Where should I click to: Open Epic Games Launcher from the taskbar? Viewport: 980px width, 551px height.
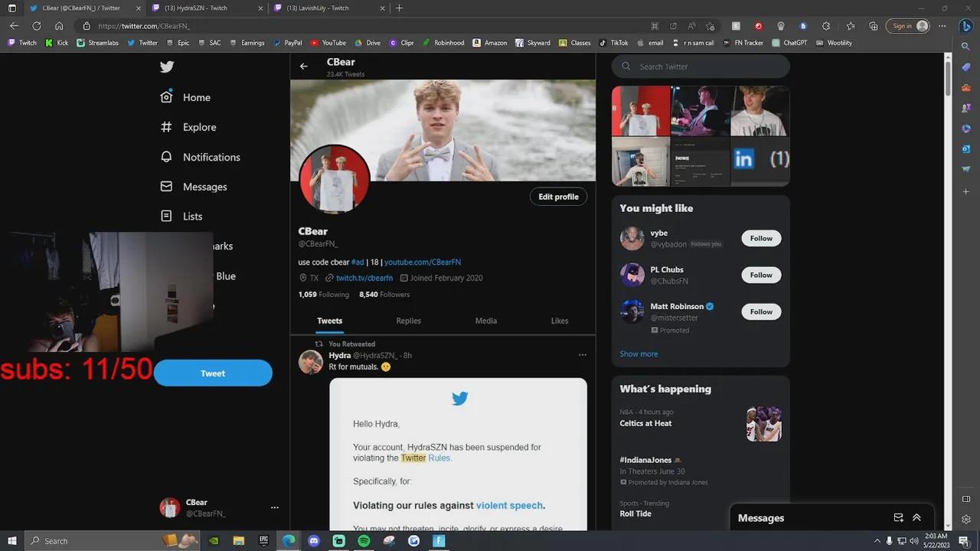coord(263,540)
